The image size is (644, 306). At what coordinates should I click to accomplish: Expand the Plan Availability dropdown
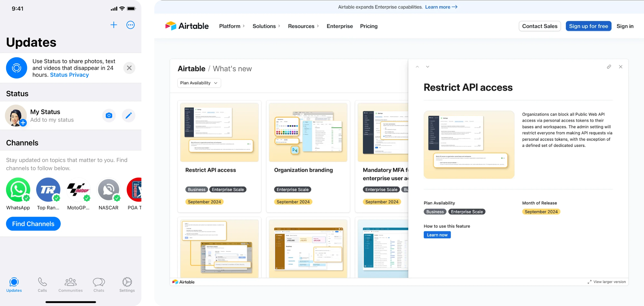point(199,83)
